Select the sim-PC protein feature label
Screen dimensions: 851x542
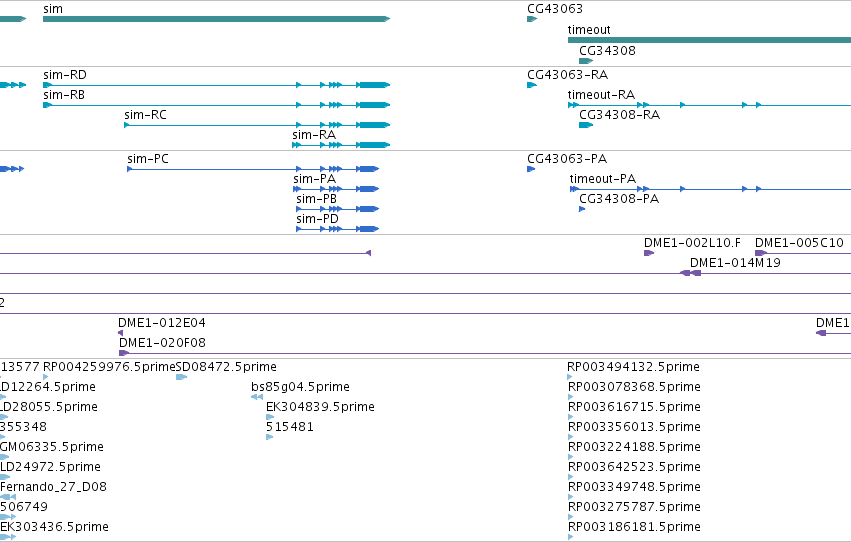pyautogui.click(x=148, y=159)
